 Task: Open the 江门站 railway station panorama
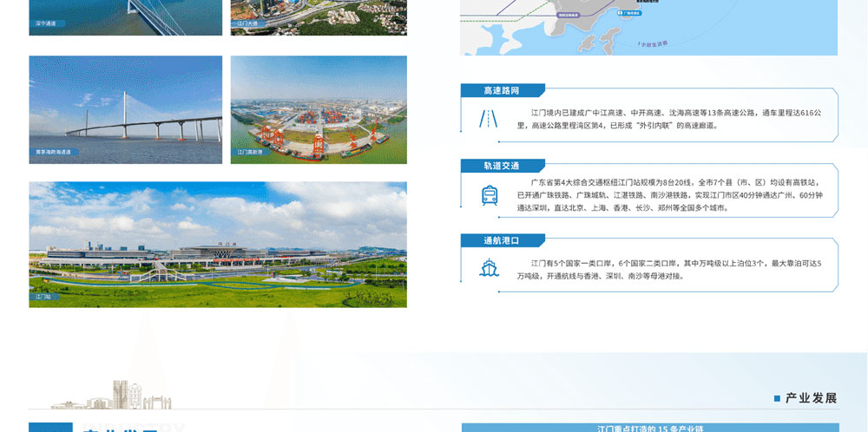point(218,245)
